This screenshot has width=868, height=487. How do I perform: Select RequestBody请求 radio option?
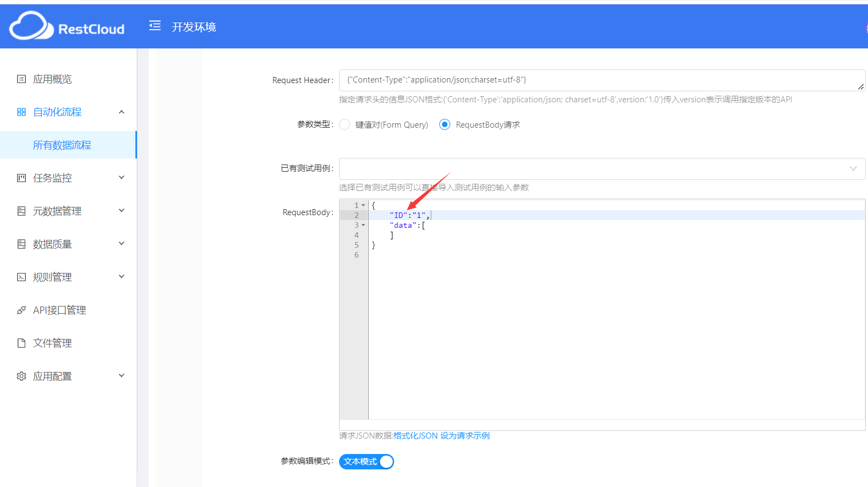click(x=445, y=125)
